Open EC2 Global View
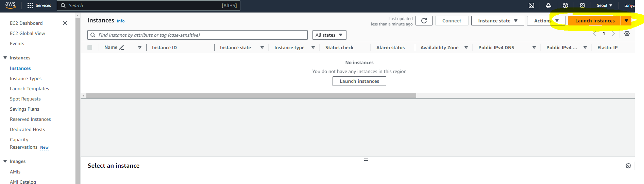Screen dimensions: 644x184 click(x=28, y=33)
